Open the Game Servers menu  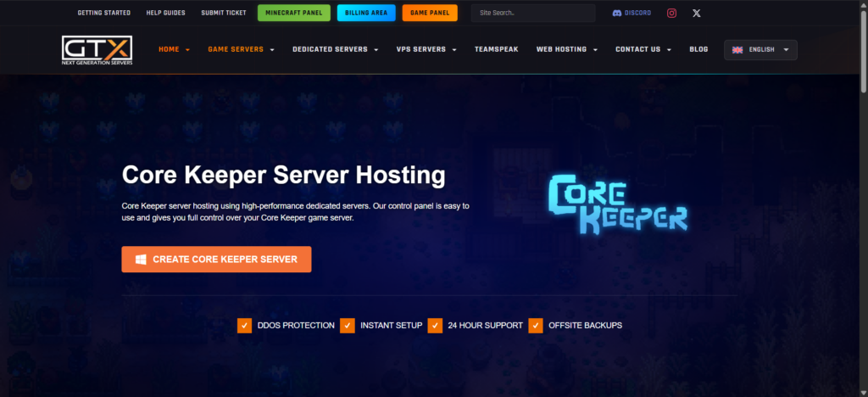click(x=236, y=49)
